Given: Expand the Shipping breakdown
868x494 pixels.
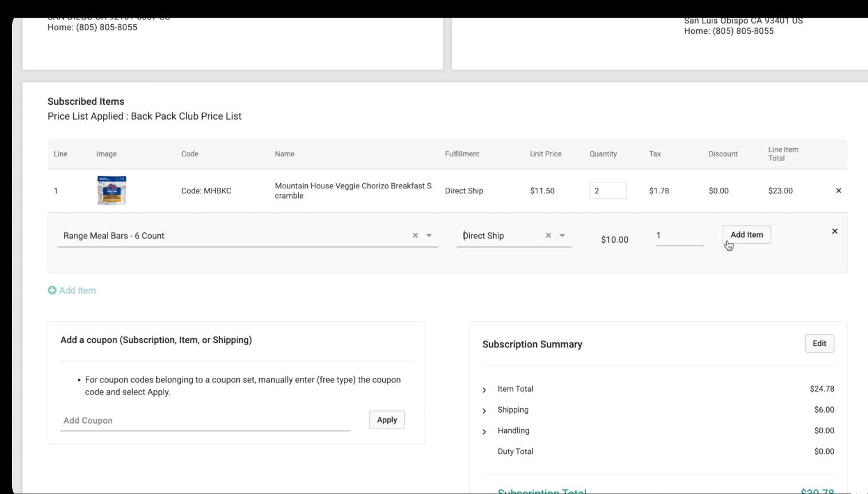Looking at the screenshot, I should 485,410.
